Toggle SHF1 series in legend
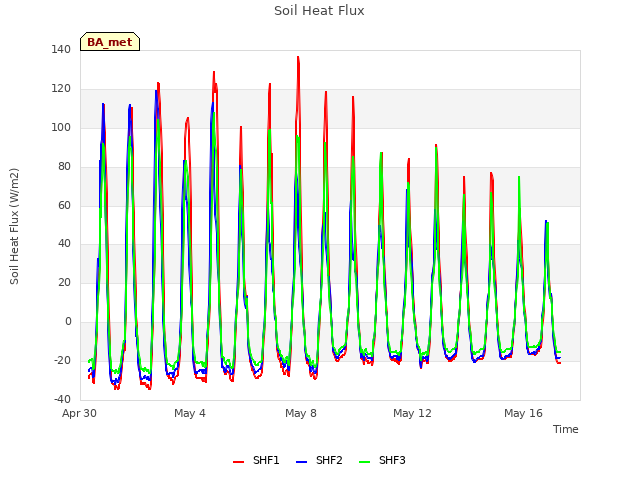This screenshot has height=480, width=640. point(256,460)
